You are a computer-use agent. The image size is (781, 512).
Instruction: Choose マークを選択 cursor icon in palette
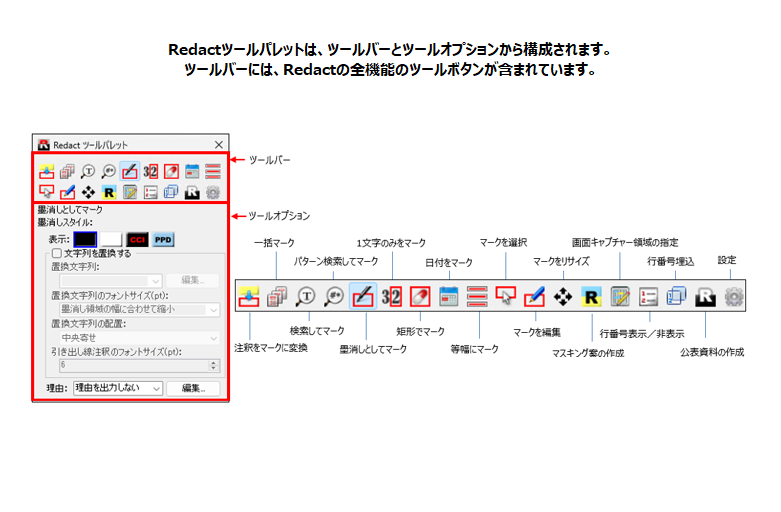pyautogui.click(x=46, y=192)
